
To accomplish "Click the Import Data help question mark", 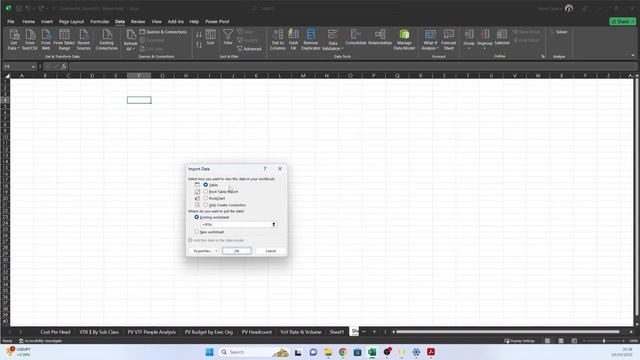I will pos(265,169).
